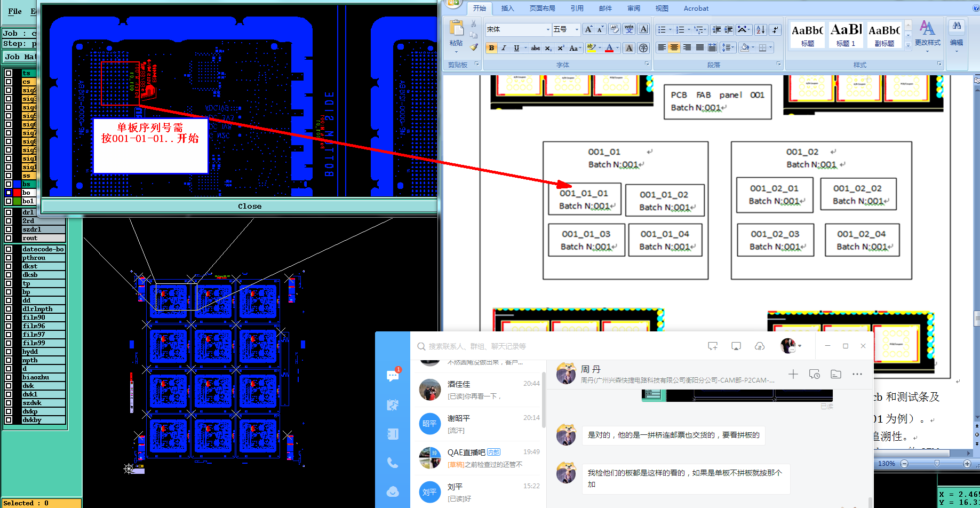Screen dimensions: 980x508
Task: Expand font color dropdown arrow
Action: (618, 48)
